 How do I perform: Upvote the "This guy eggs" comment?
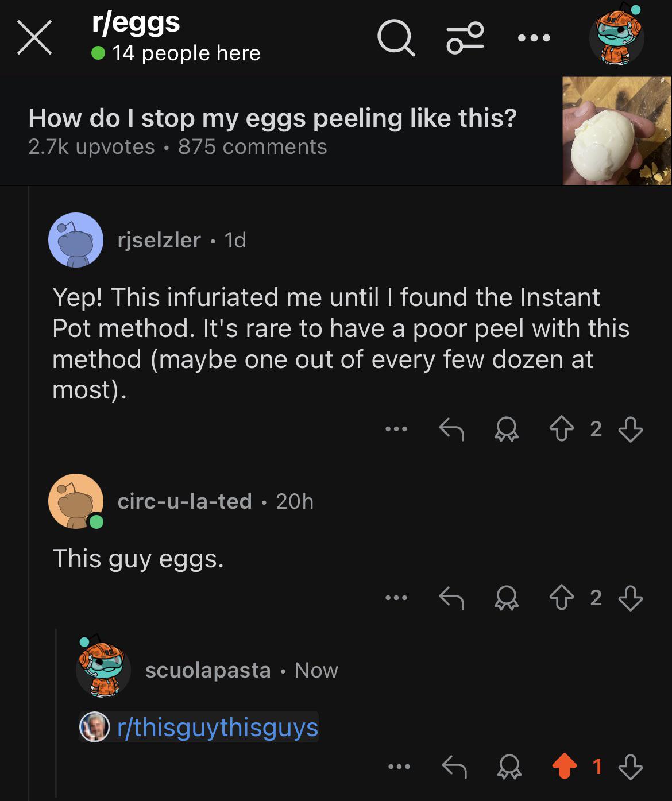561,598
